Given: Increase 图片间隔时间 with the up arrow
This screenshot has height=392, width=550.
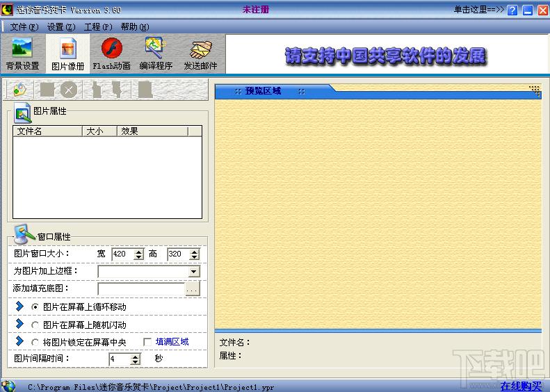Looking at the screenshot, I should point(136,356).
